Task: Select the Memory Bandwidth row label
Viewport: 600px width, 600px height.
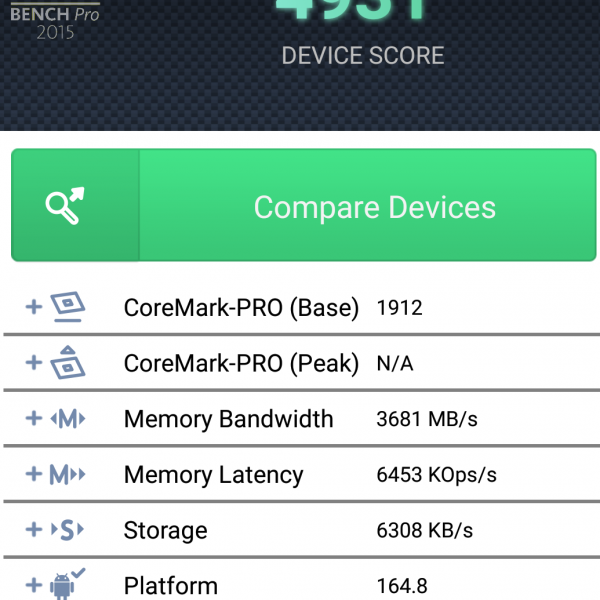Action: tap(228, 419)
